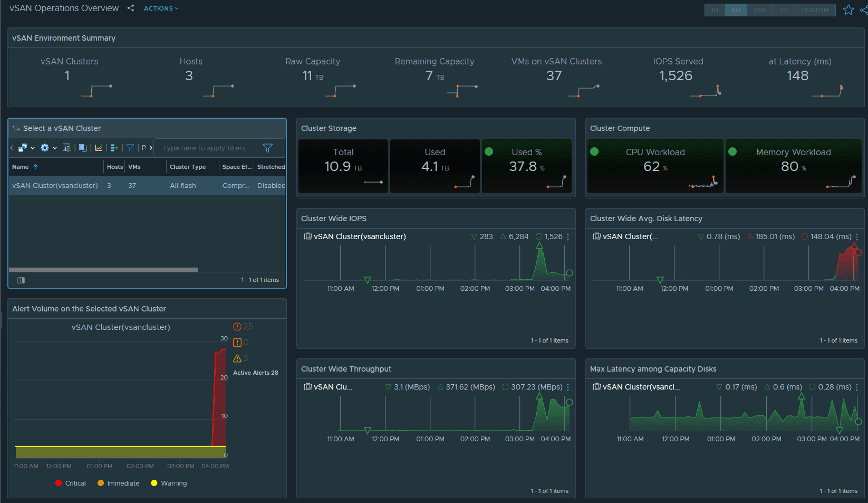Viewport: 868px width, 503px height.
Task: Switch time range to 24H
Action: point(759,10)
